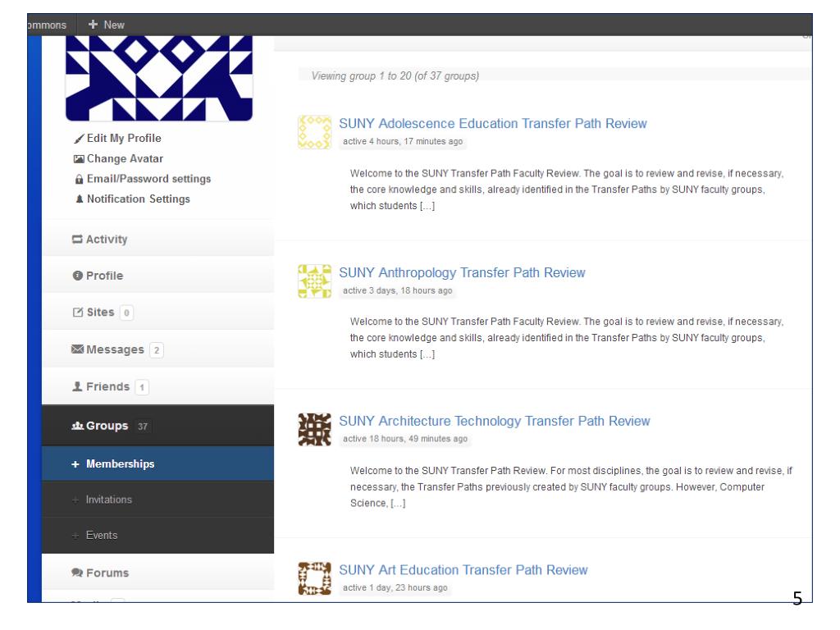Open Notification Settings link

click(138, 199)
